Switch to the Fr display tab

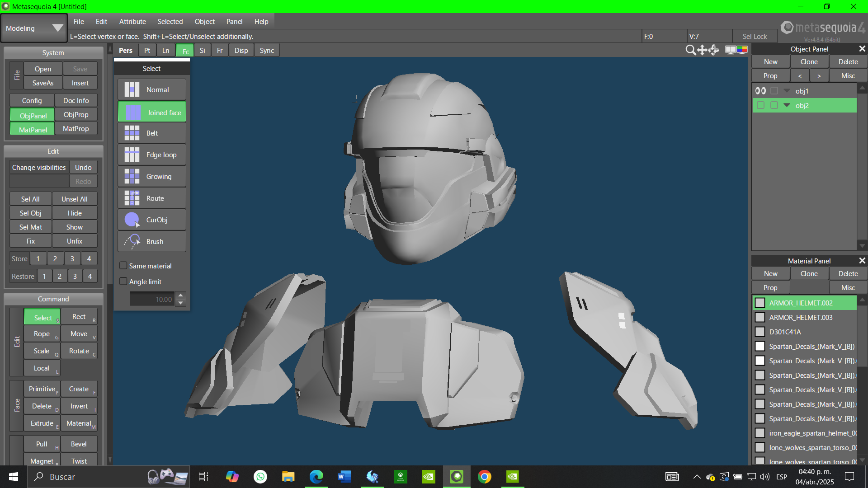220,50
